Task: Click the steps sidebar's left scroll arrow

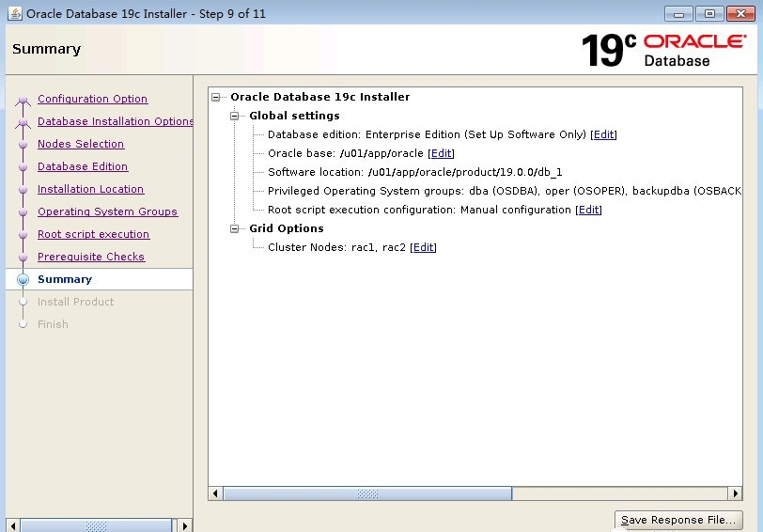Action: point(13,525)
